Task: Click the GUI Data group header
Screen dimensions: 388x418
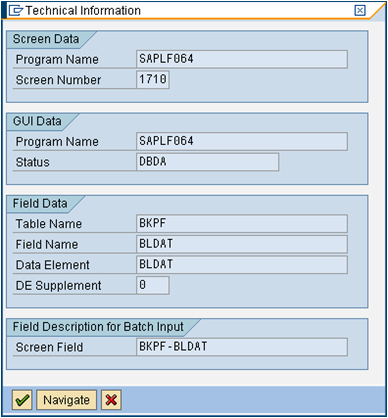Action: (x=37, y=121)
